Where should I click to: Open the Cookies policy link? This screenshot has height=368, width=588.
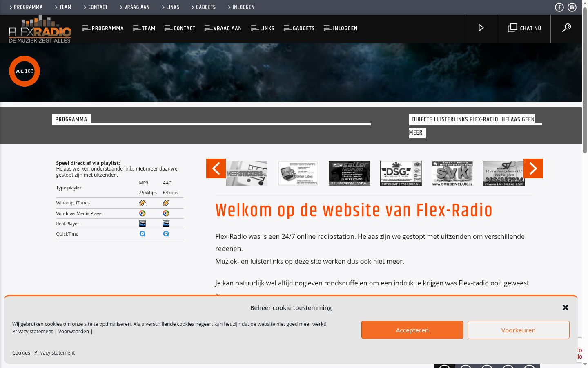21,352
